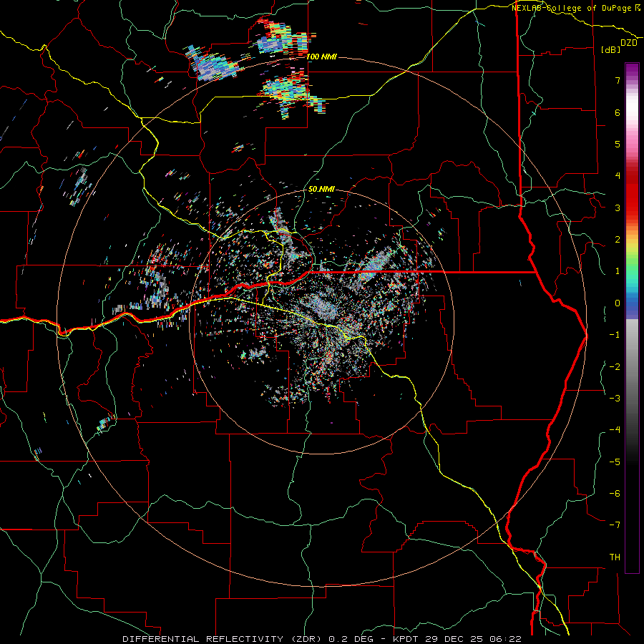Click the 6 value on the color scale
Screen dimensions: 644x644
point(618,112)
